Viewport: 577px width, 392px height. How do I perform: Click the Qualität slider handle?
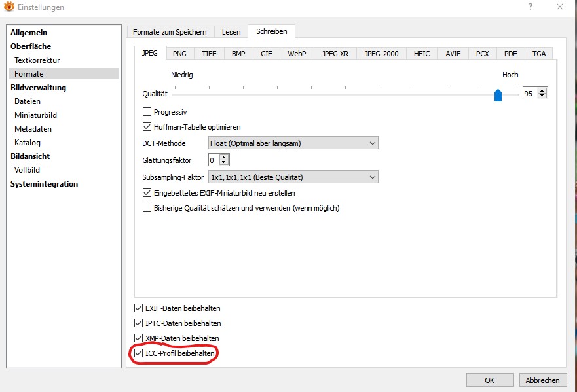[x=498, y=96]
